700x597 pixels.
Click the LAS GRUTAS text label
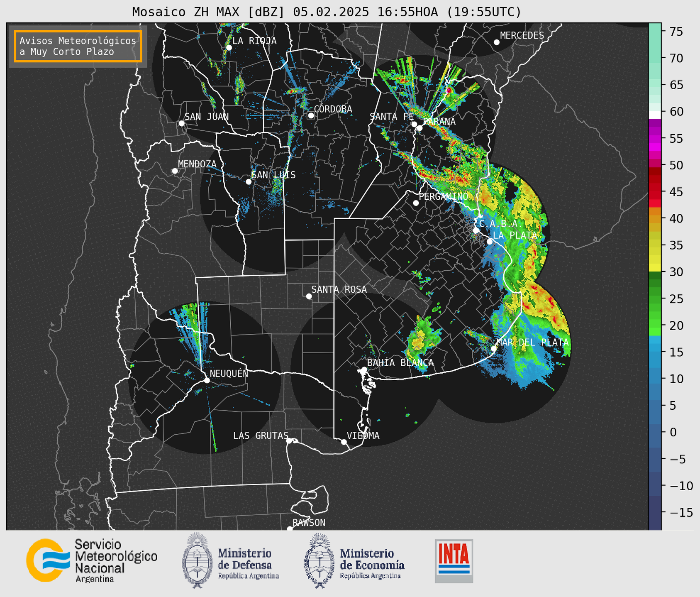pyautogui.click(x=261, y=436)
